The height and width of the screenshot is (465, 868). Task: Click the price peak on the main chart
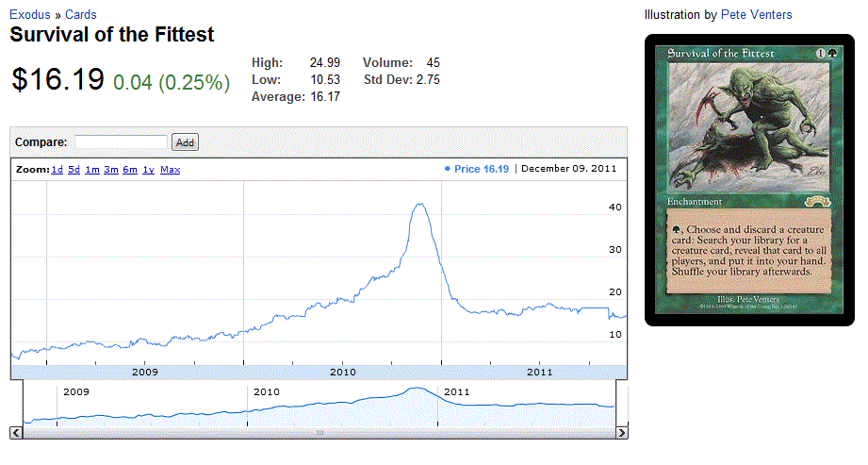420,205
